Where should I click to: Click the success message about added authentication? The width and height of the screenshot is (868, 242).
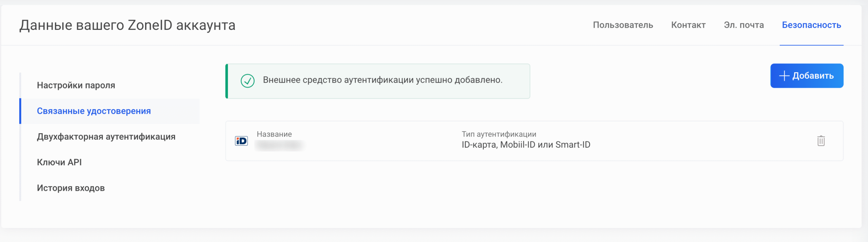click(382, 80)
